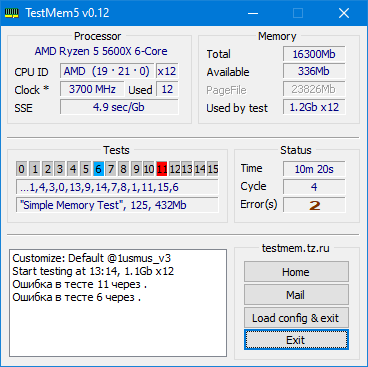368x367 pixels.
Task: Click the Mail button
Action: point(296,295)
